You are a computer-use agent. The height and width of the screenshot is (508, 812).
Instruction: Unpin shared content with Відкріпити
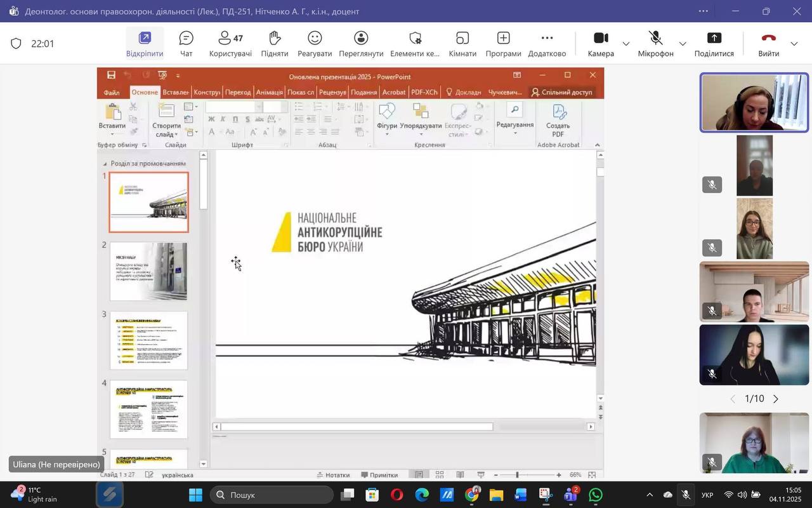coord(145,43)
